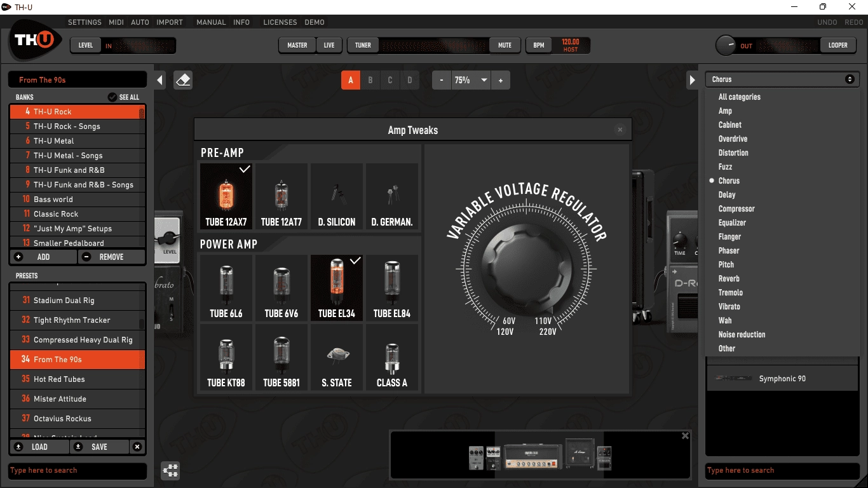Switch to scene D
Screen dimensions: 868x488
coord(410,80)
